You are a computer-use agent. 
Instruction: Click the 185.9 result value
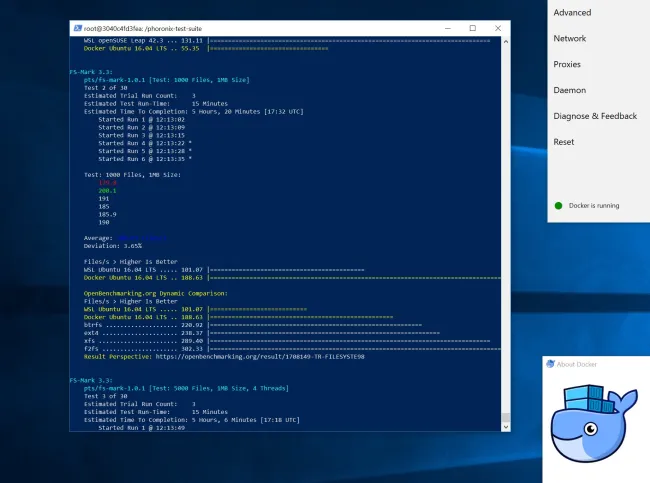tap(107, 214)
